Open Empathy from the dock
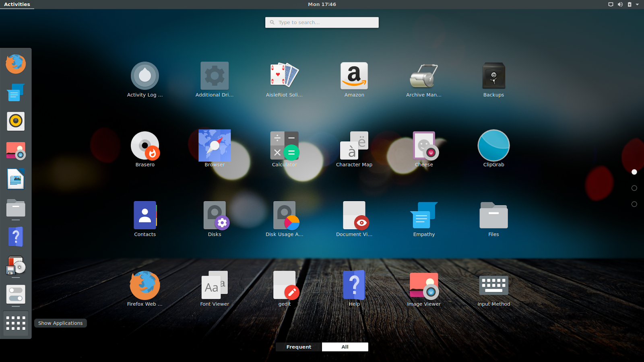 (16, 93)
